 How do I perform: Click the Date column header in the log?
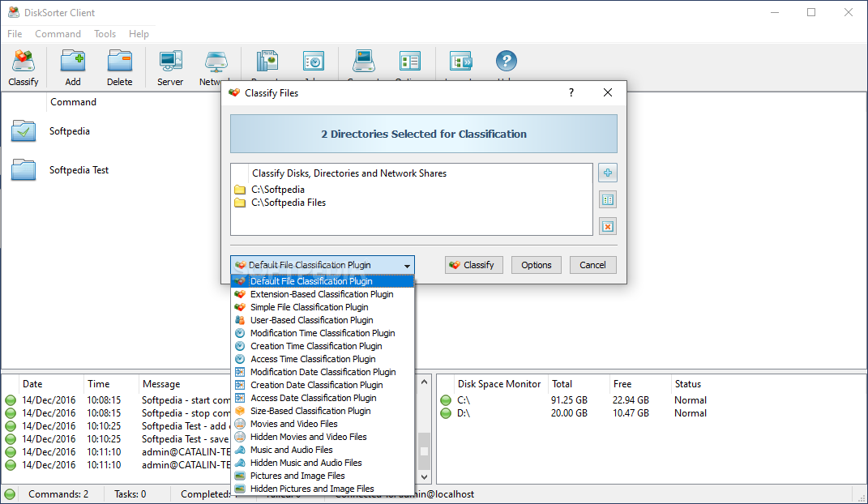tap(32, 384)
